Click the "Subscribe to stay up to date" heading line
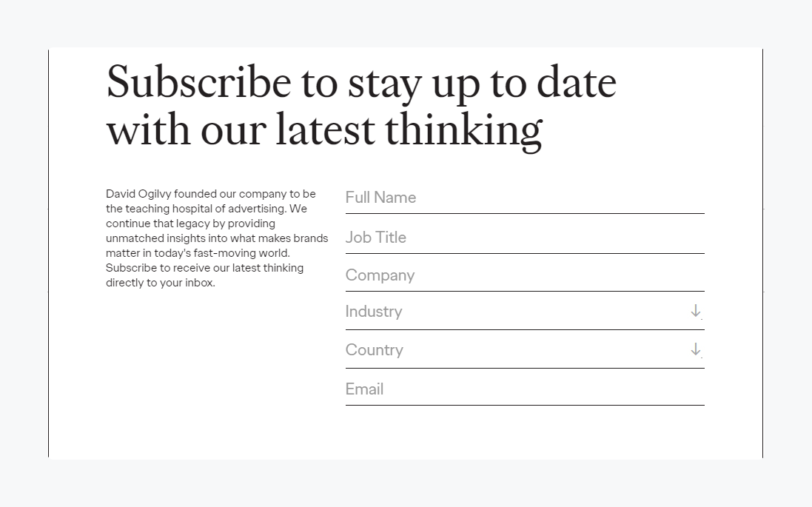This screenshot has width=812, height=507. tap(361, 81)
